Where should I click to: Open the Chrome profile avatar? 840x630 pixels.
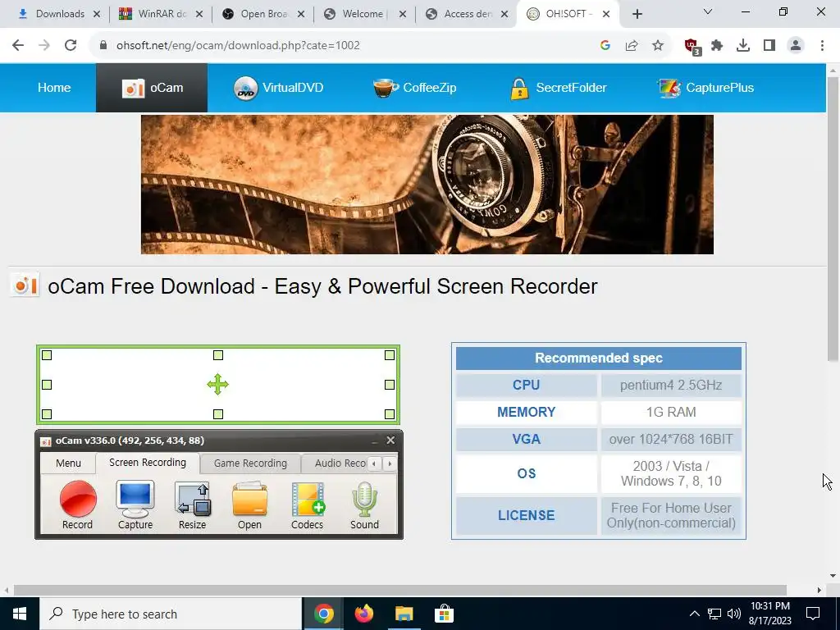(796, 45)
